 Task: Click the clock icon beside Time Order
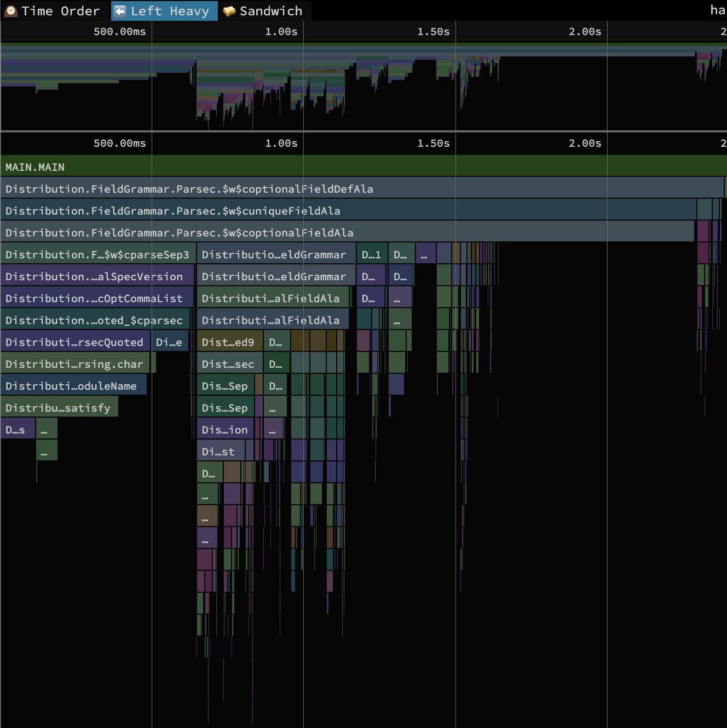pos(11,11)
